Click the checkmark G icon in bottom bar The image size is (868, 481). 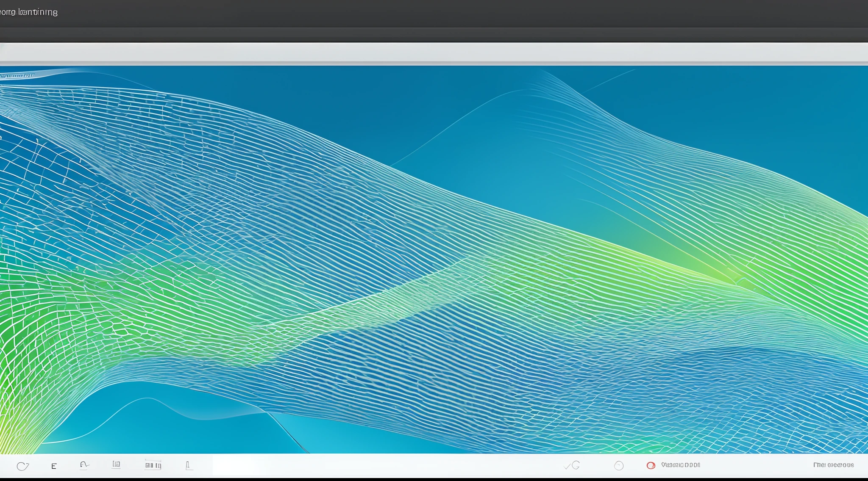click(x=572, y=466)
